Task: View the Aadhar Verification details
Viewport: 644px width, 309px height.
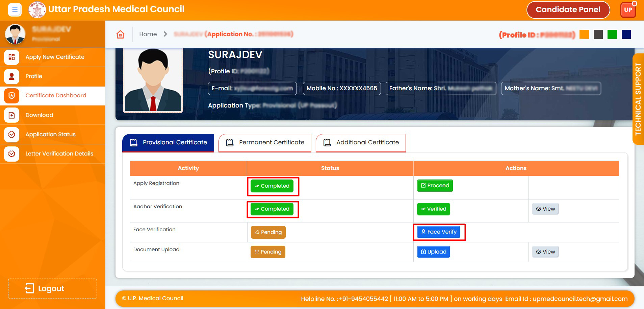Action: pyautogui.click(x=545, y=209)
